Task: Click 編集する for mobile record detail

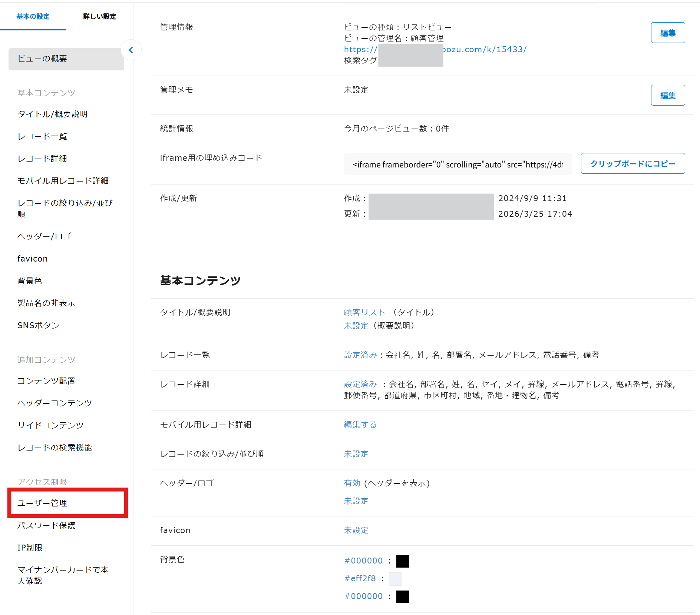Action: (360, 425)
